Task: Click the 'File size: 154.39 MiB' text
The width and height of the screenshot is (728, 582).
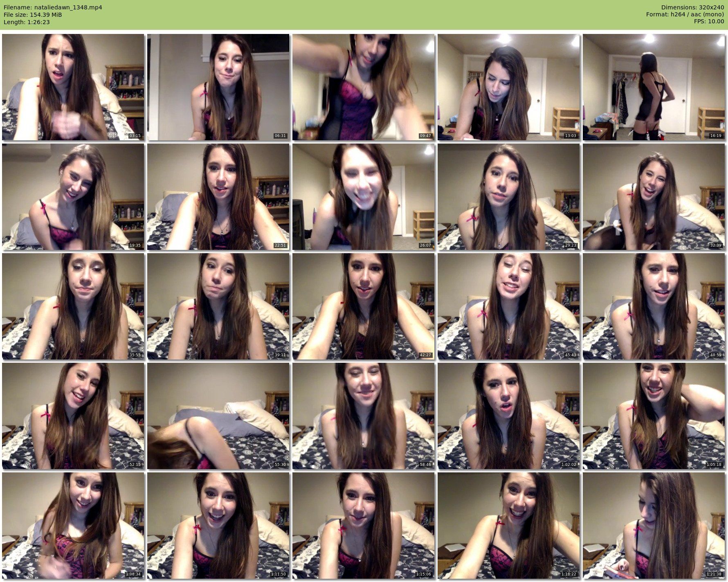Action: coord(33,15)
